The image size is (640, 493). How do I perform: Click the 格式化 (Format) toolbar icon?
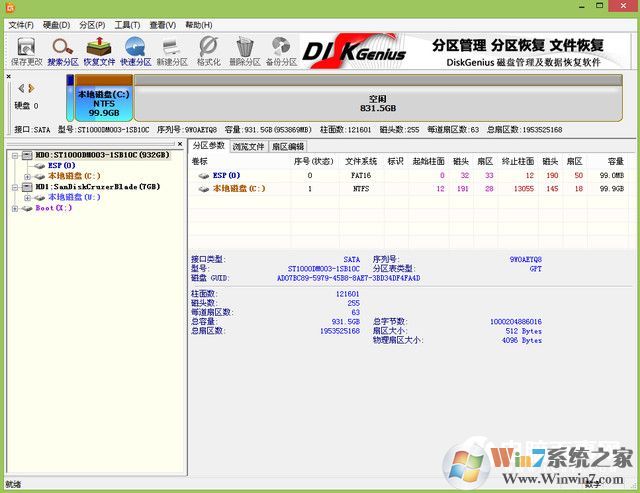click(208, 51)
